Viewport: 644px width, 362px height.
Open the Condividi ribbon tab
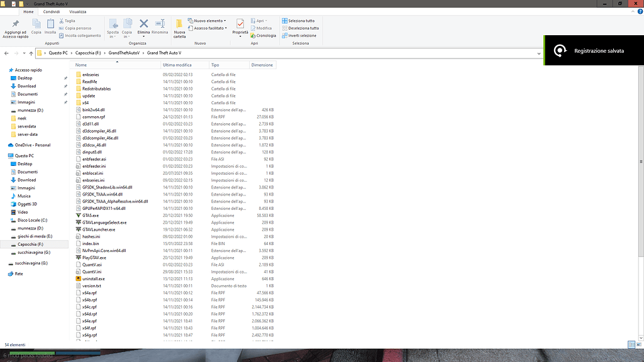click(50, 11)
